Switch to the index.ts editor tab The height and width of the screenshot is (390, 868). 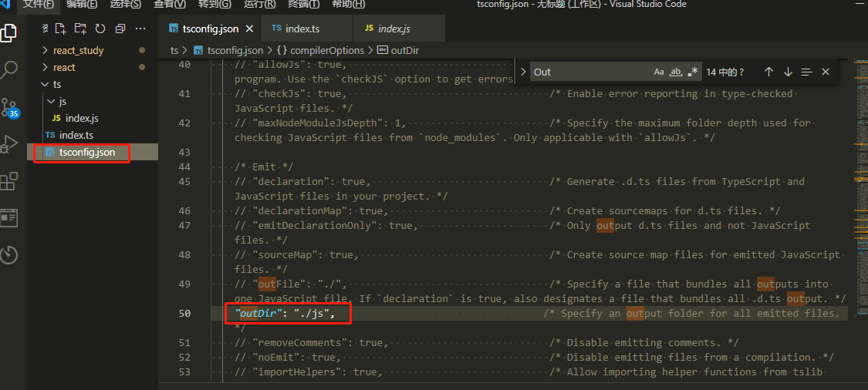(x=306, y=29)
